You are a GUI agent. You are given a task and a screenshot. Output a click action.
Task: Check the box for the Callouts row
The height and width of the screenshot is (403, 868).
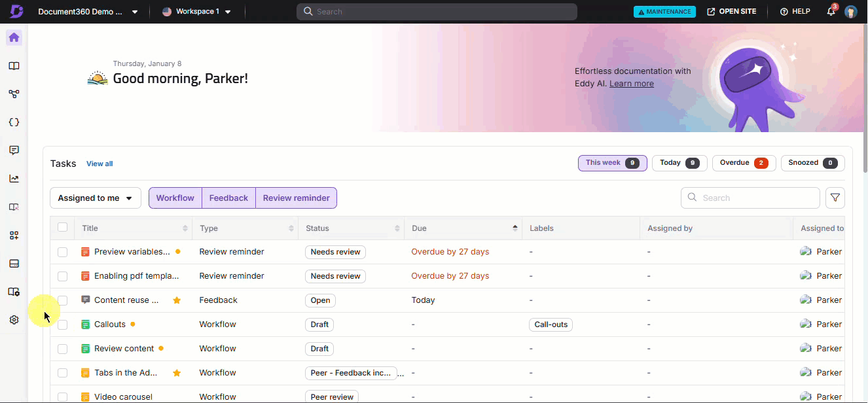tap(62, 324)
